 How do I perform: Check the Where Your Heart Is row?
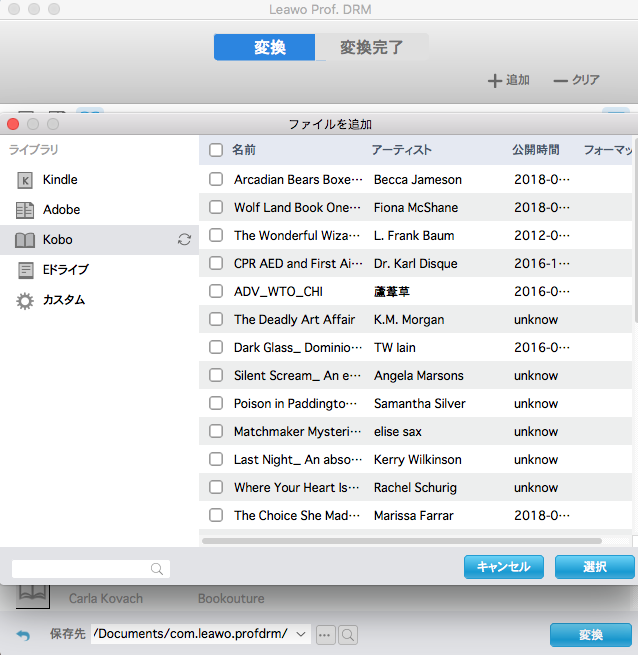pos(216,487)
